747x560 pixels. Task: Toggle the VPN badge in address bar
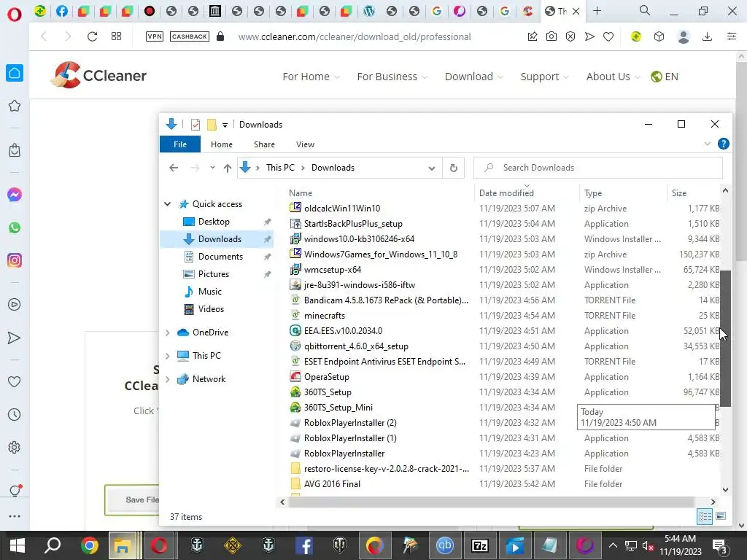155,36
